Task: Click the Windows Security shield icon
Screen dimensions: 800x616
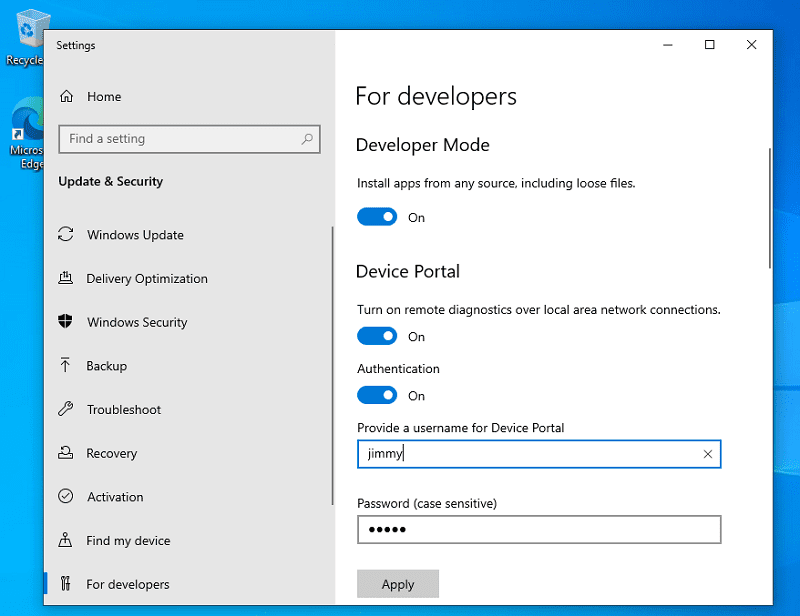Action: pos(65,322)
